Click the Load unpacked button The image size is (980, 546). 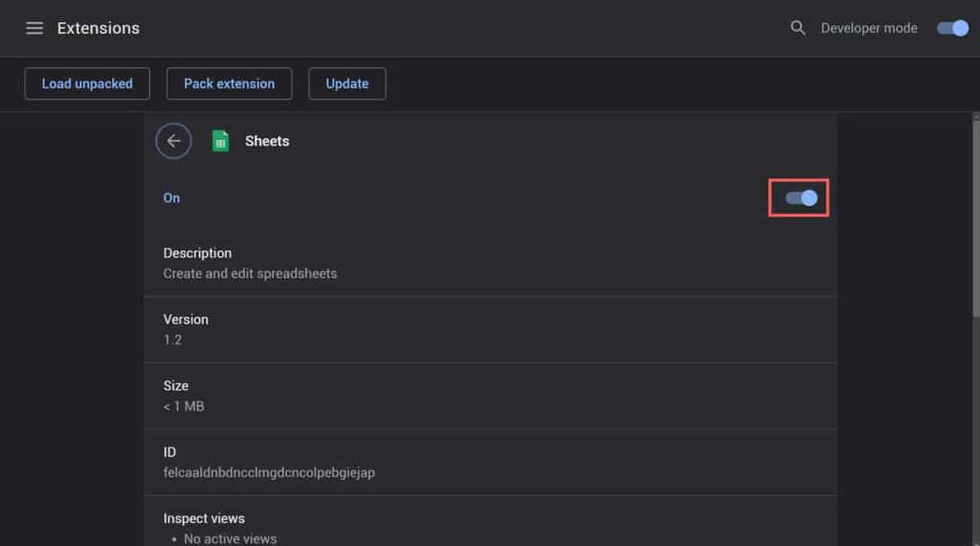(87, 84)
